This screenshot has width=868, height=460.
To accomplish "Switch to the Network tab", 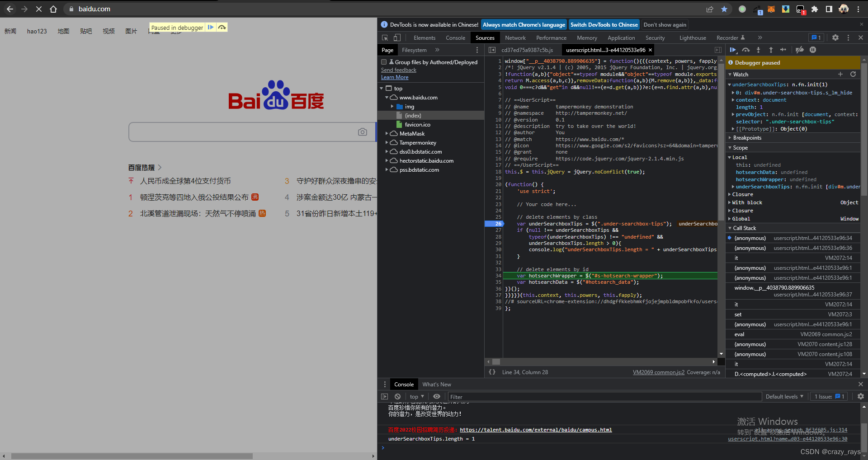I will pyautogui.click(x=515, y=38).
